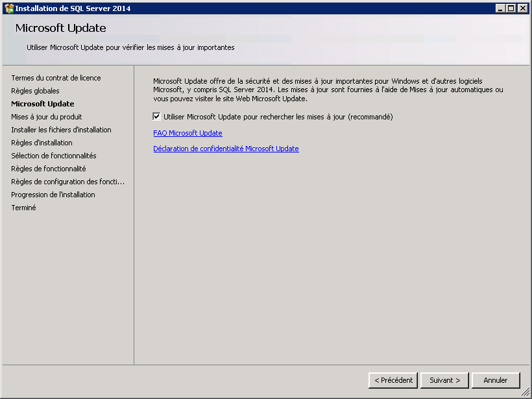This screenshot has height=399, width=532.
Task: Go back with the Précédent button
Action: click(393, 380)
